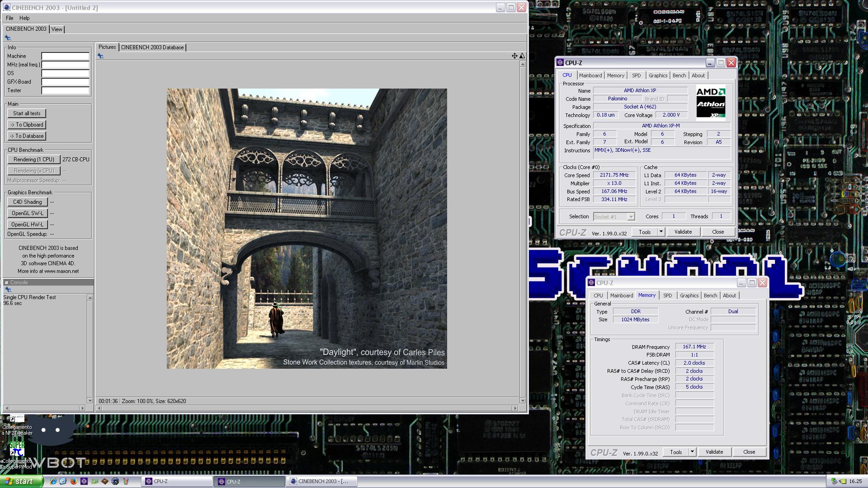Click the GFX-Board input field
This screenshot has height=488, width=868.
point(66,82)
